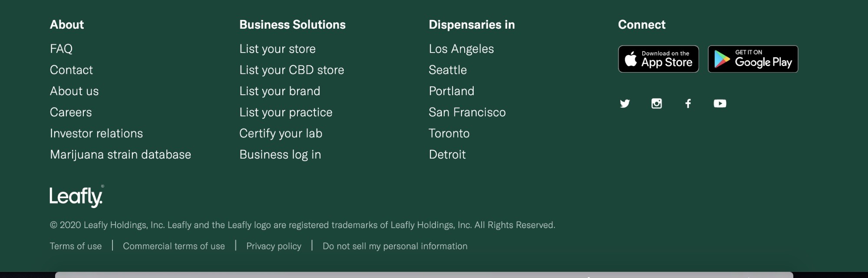This screenshot has height=278, width=868.
Task: View dispensaries in Los Angeles
Action: click(x=461, y=49)
